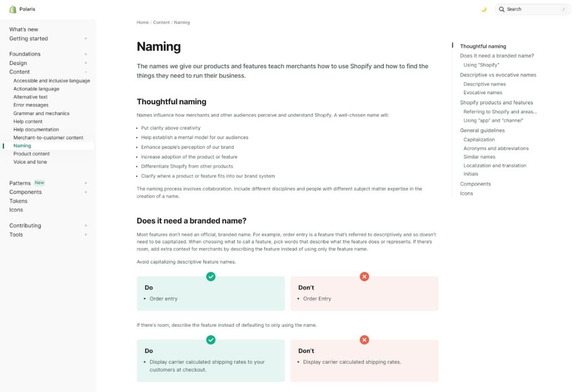The width and height of the screenshot is (578, 392).
Task: Open "What's new" in the sidebar
Action: [23, 29]
